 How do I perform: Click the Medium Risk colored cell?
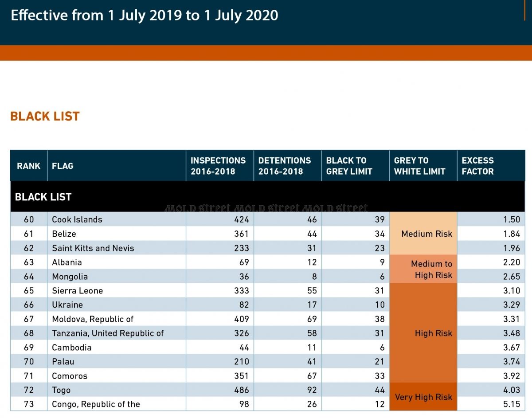point(423,234)
